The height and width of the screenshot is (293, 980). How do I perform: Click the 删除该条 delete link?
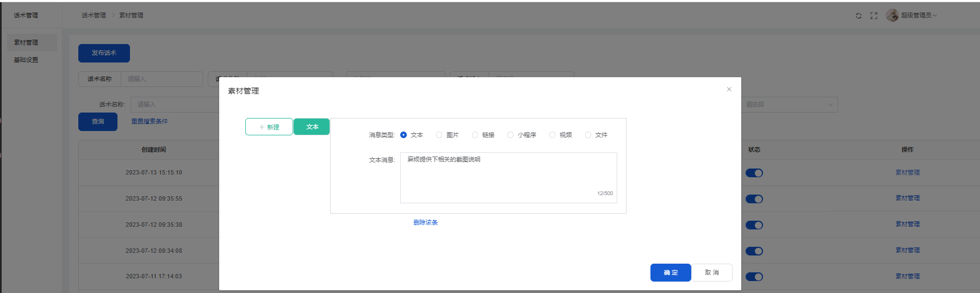425,222
